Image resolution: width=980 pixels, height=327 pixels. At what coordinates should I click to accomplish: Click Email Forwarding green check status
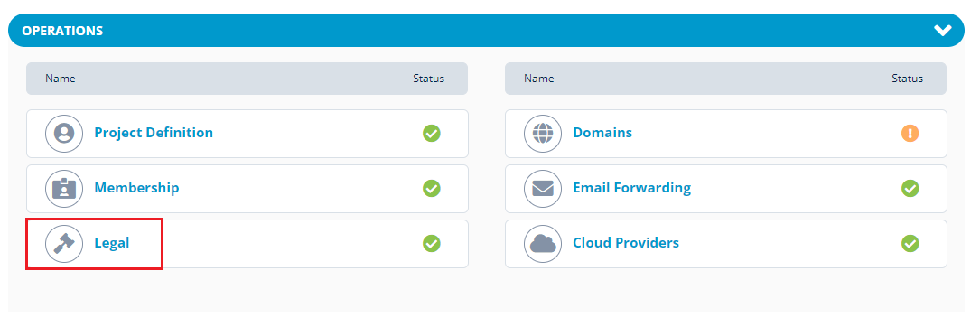(x=910, y=188)
